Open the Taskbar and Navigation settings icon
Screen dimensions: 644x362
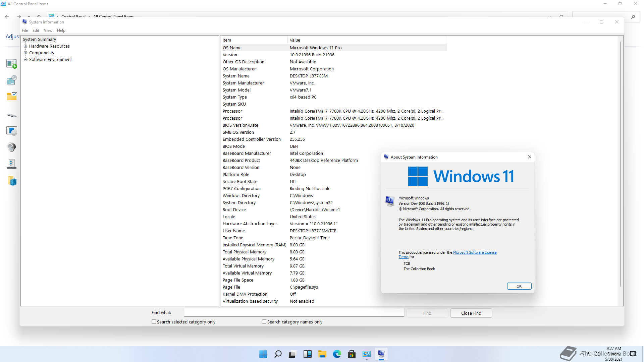pos(12,164)
